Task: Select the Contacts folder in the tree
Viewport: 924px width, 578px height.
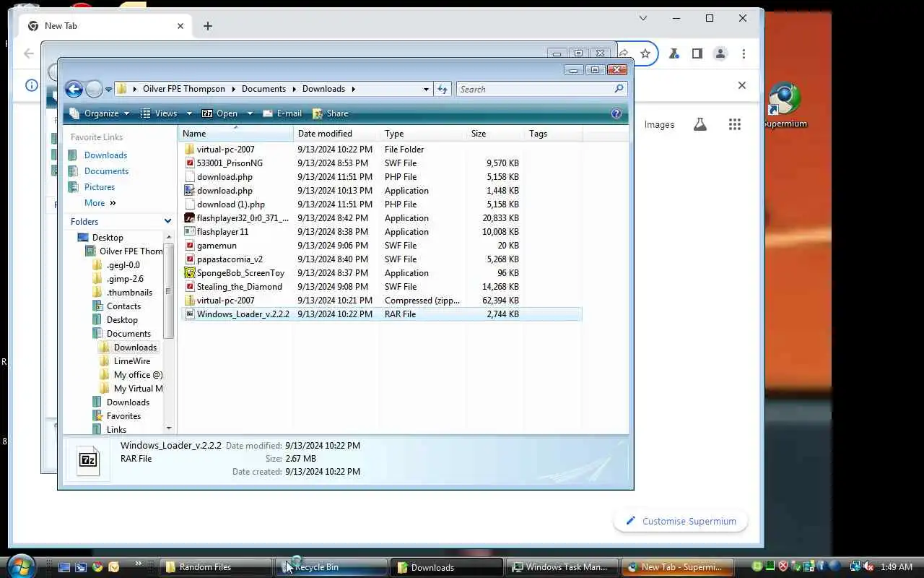Action: click(x=123, y=306)
